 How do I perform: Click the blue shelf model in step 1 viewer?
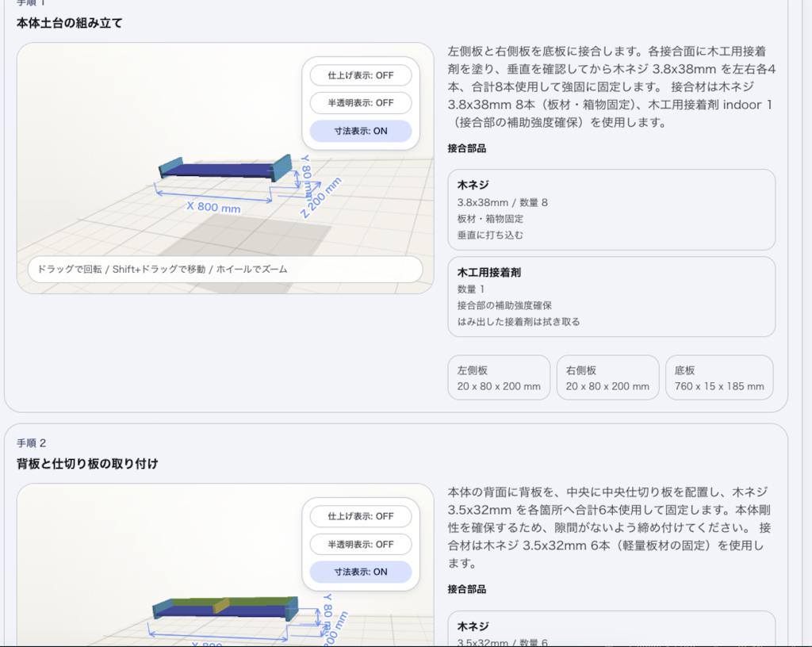tap(225, 169)
